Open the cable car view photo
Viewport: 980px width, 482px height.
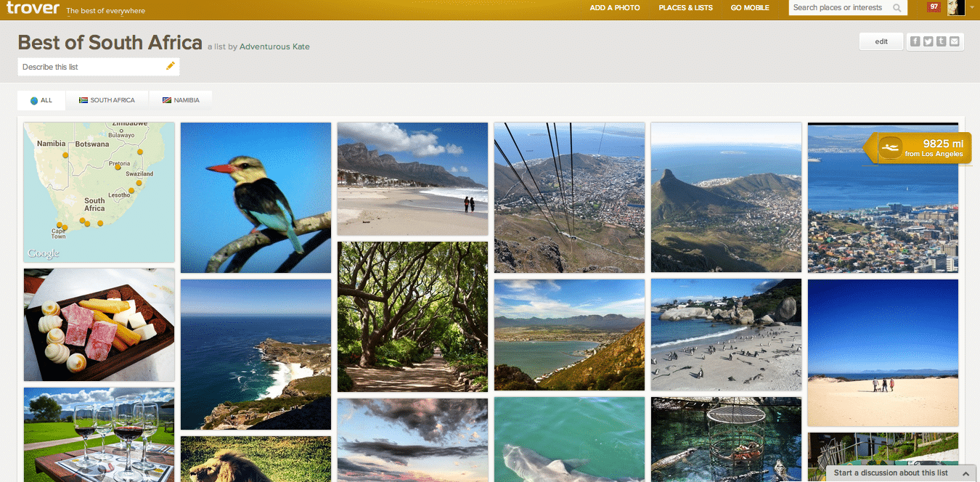pos(569,197)
